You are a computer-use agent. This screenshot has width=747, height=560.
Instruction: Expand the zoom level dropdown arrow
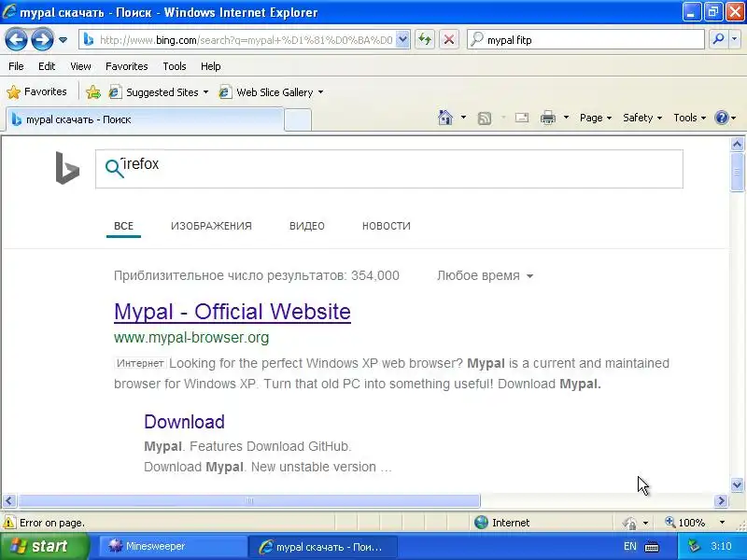tap(722, 523)
